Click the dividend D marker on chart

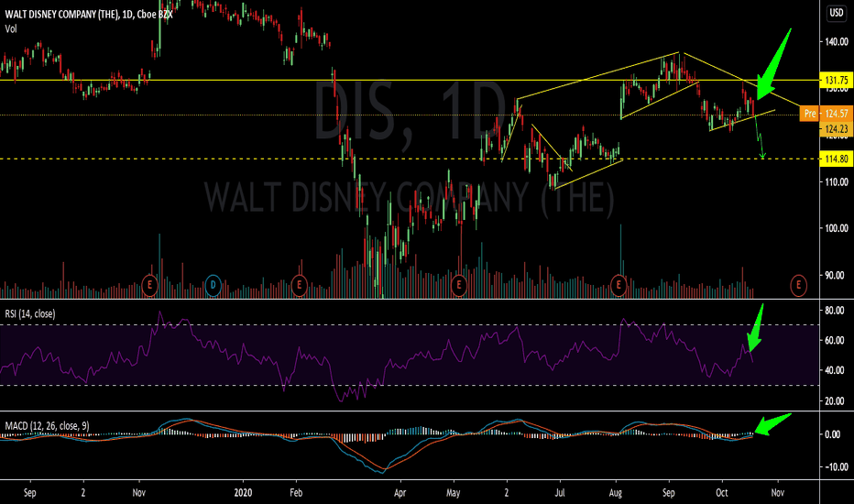(213, 285)
